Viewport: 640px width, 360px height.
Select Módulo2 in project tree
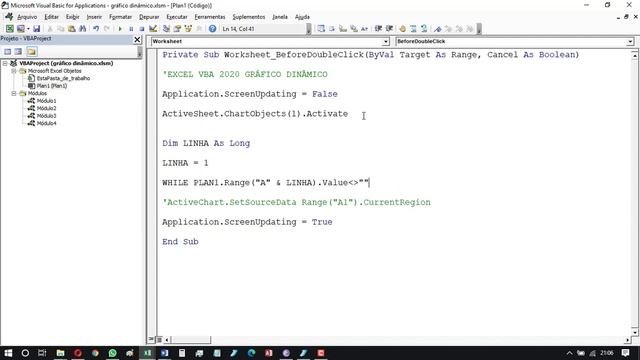point(46,108)
